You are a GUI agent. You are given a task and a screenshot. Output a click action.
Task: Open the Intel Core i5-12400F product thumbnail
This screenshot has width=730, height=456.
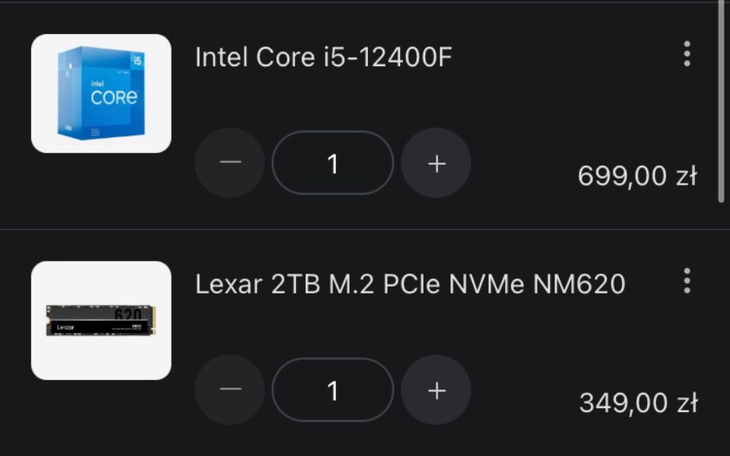tap(101, 94)
